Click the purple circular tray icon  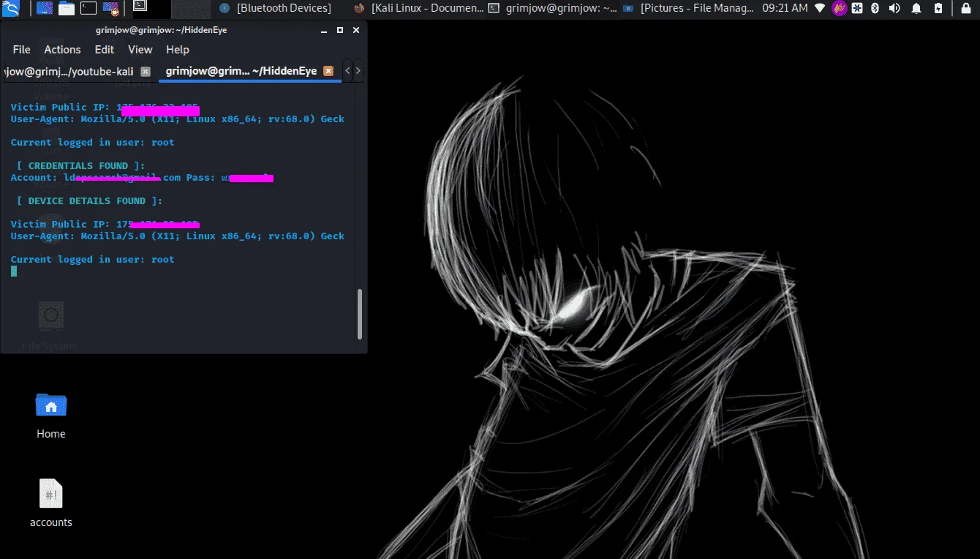point(840,9)
